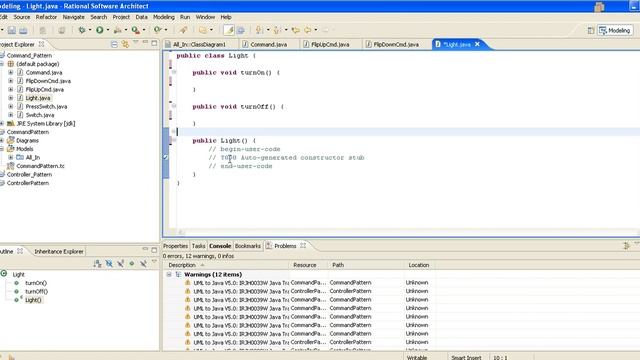
Task: Click the Diagrams folder icon
Action: pos(11,140)
